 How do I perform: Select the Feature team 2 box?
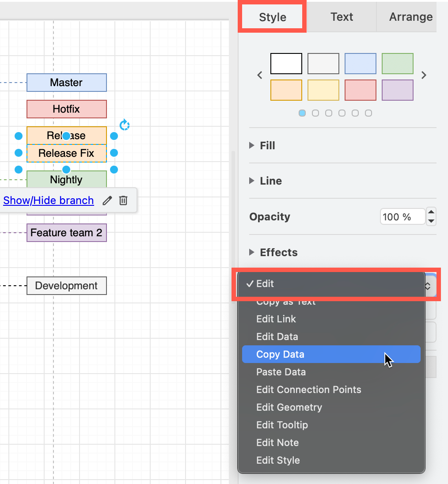pyautogui.click(x=67, y=233)
